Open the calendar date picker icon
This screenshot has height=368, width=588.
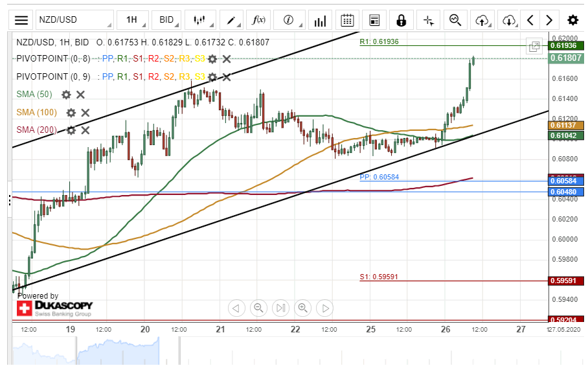tap(347, 20)
